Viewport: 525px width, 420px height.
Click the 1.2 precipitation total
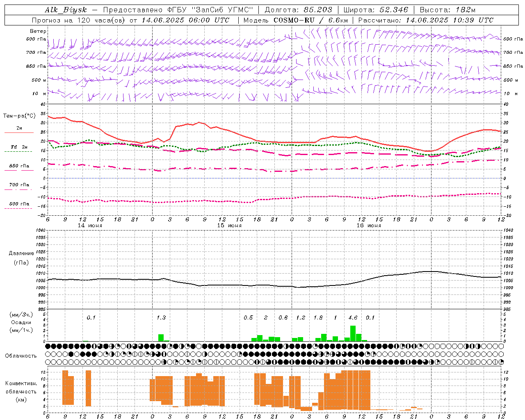coord(301,317)
